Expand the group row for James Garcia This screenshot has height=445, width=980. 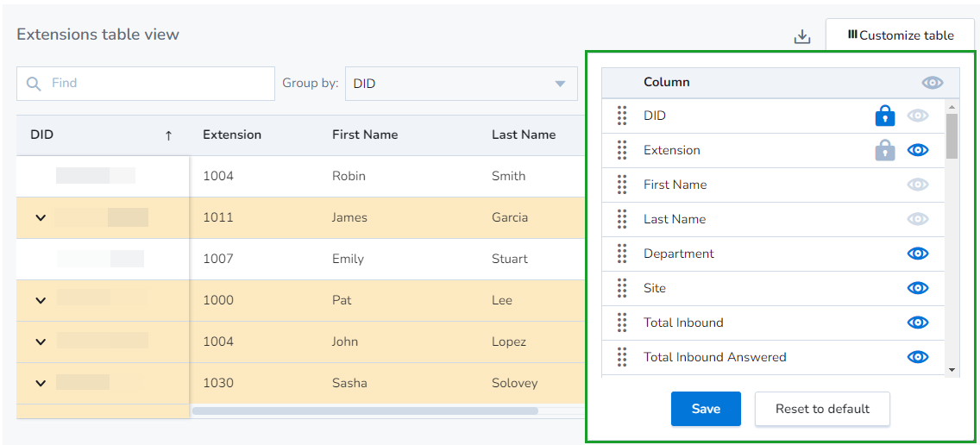click(41, 217)
